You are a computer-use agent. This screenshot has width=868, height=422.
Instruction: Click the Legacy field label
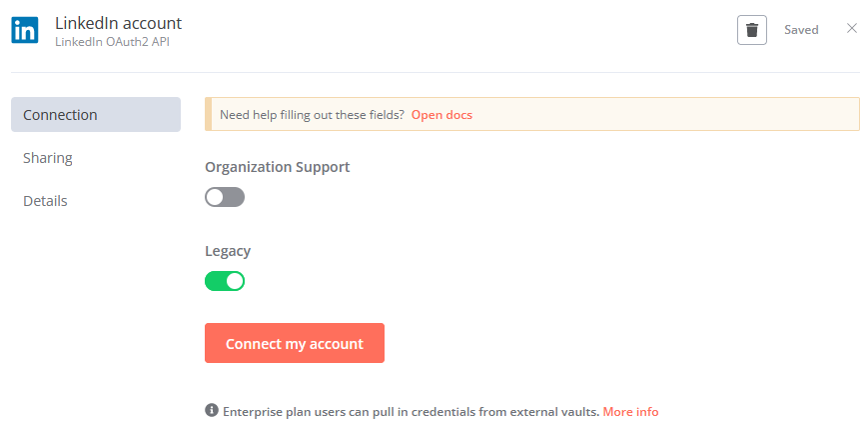[x=228, y=251]
